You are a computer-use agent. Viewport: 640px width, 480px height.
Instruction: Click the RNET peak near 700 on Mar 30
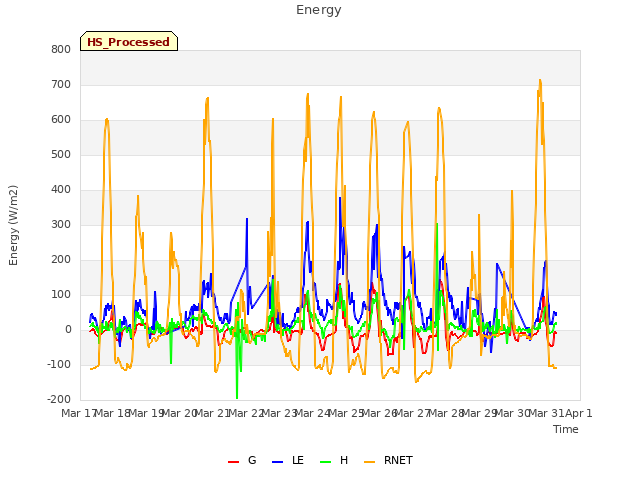[540, 80]
